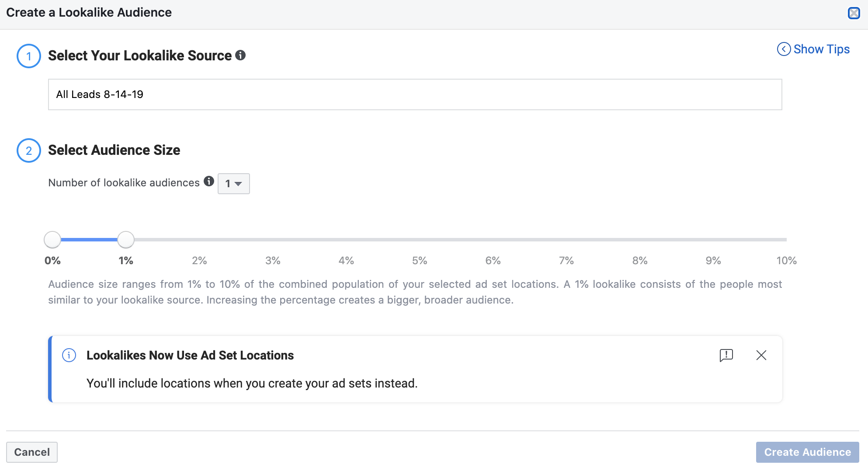Screen dimensions: 868x468
Task: Click step 1 circle icon
Action: click(x=29, y=56)
